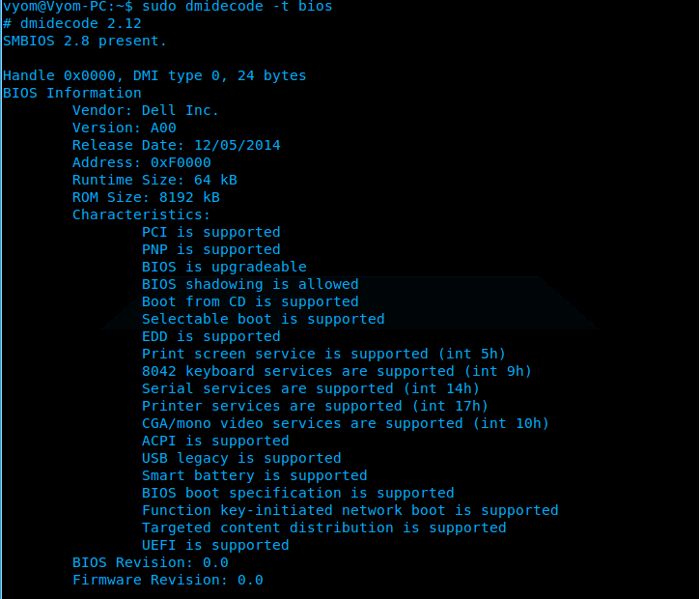
Task: Click the Print screen service line
Action: coord(323,355)
